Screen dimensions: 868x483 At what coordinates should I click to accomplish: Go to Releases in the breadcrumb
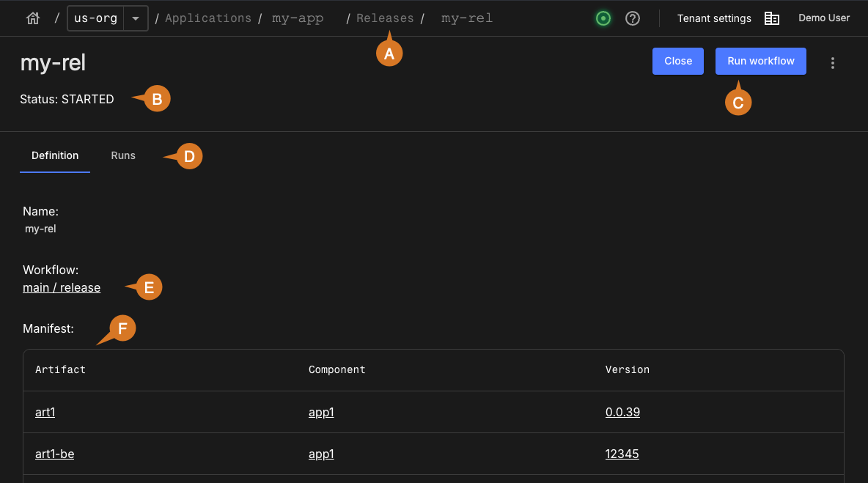[x=385, y=18]
